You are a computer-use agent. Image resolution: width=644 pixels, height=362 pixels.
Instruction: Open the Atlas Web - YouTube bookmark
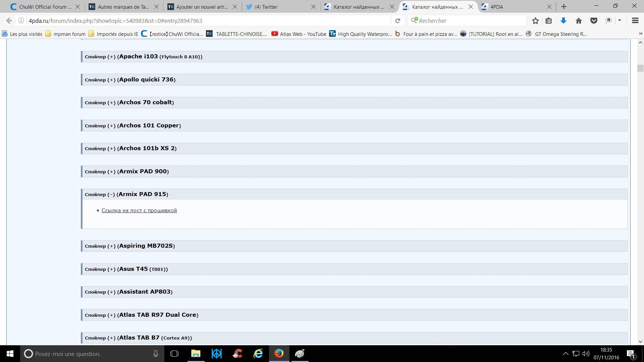coord(299,34)
